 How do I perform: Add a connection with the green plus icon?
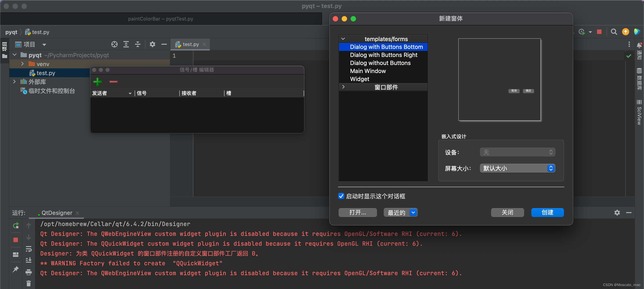tap(97, 82)
